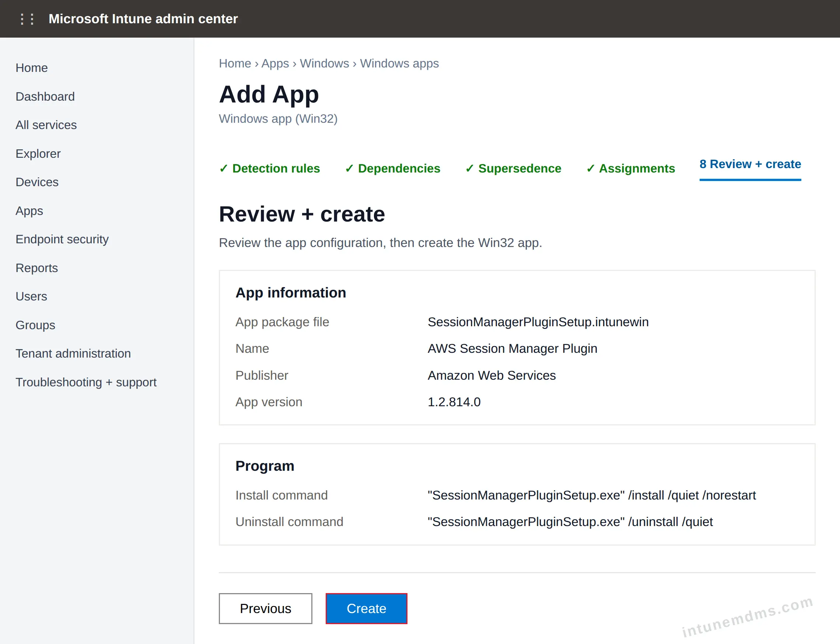Select Users in sidebar
The height and width of the screenshot is (644, 840).
click(x=31, y=296)
